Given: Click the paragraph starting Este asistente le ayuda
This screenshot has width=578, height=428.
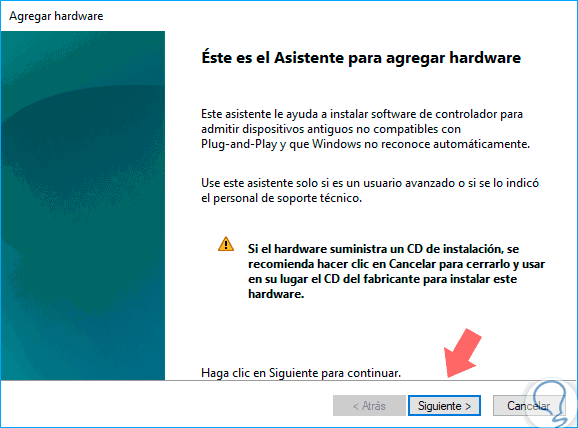Looking at the screenshot, I should pyautogui.click(x=365, y=129).
